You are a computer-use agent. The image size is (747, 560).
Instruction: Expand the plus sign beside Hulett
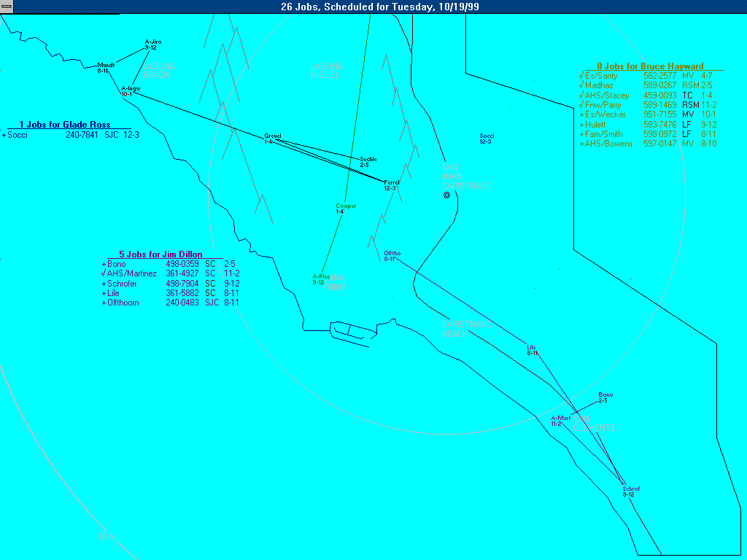coord(581,125)
